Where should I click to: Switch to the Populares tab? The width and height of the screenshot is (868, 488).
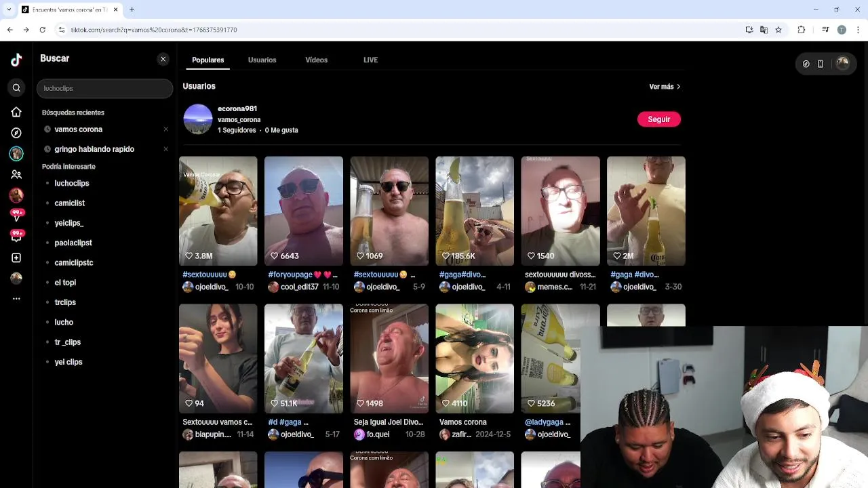tap(208, 60)
